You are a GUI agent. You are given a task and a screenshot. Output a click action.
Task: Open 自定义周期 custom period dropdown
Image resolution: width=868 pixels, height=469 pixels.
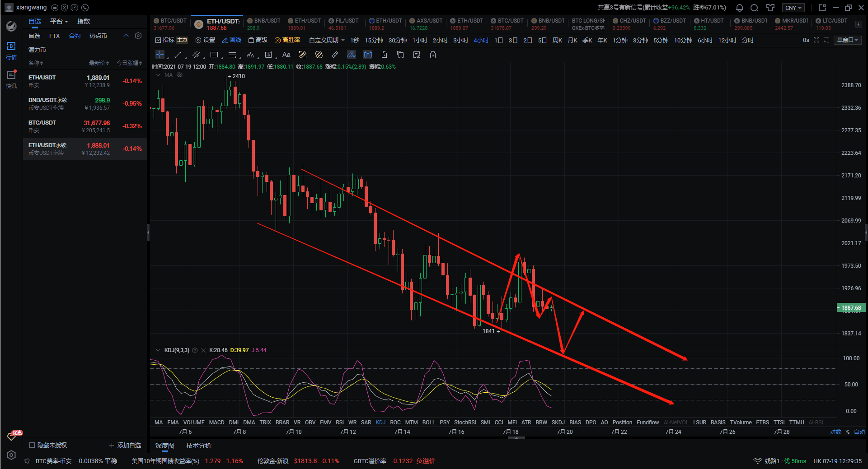(327, 40)
